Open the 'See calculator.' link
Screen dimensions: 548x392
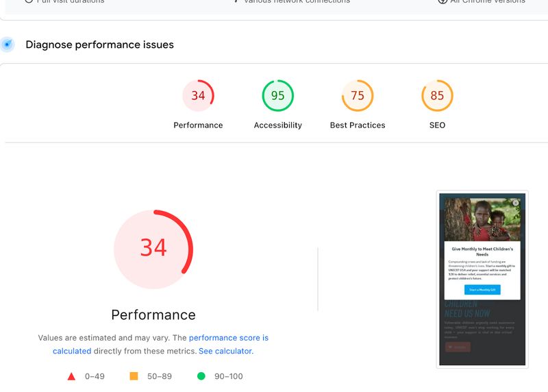point(226,351)
